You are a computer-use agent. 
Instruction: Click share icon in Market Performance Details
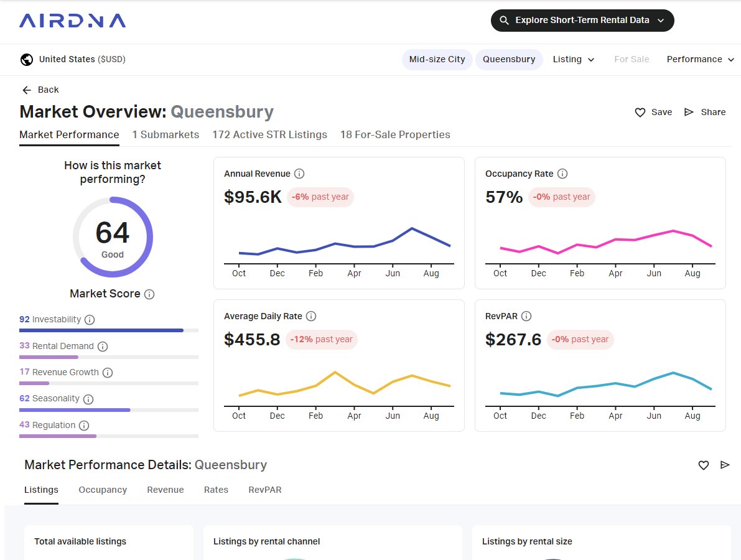click(725, 465)
